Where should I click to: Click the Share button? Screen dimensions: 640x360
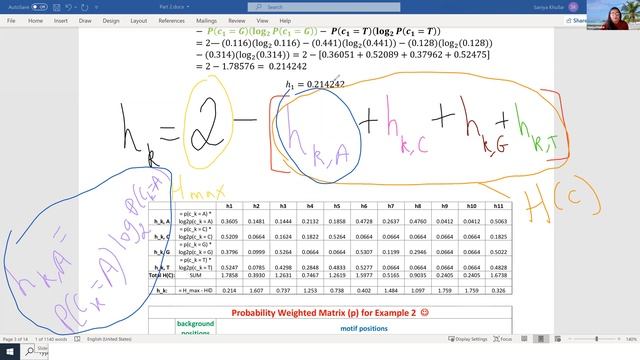click(x=576, y=20)
